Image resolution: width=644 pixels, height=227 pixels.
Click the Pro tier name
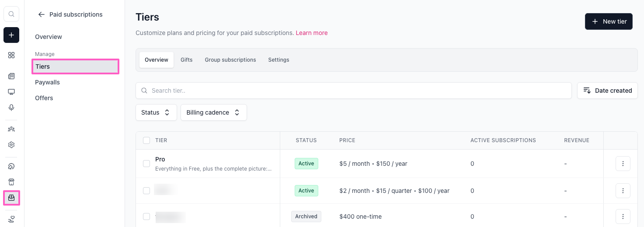(x=160, y=159)
